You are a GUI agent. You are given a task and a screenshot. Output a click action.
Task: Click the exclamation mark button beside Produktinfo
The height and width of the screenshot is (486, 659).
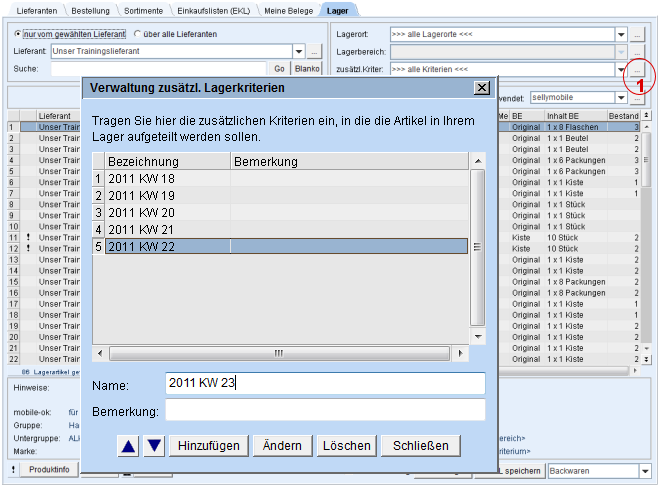point(14,470)
